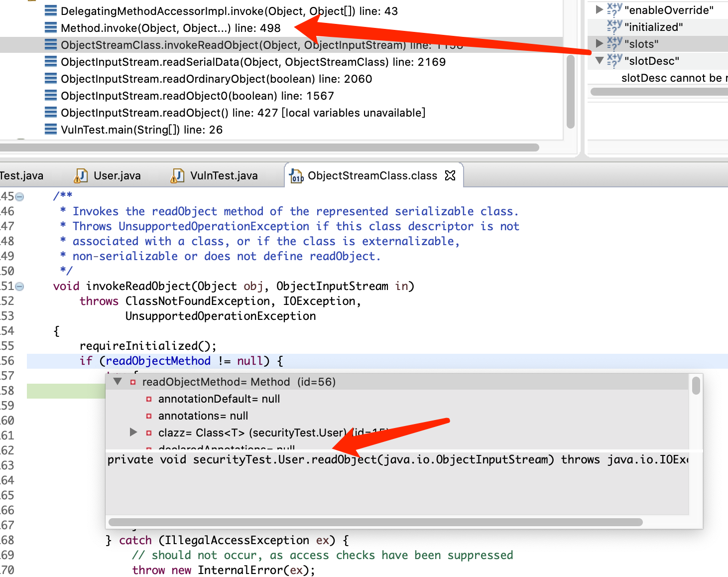Select the Method.invoke line 498 stack frame
The height and width of the screenshot is (577, 728).
(170, 28)
